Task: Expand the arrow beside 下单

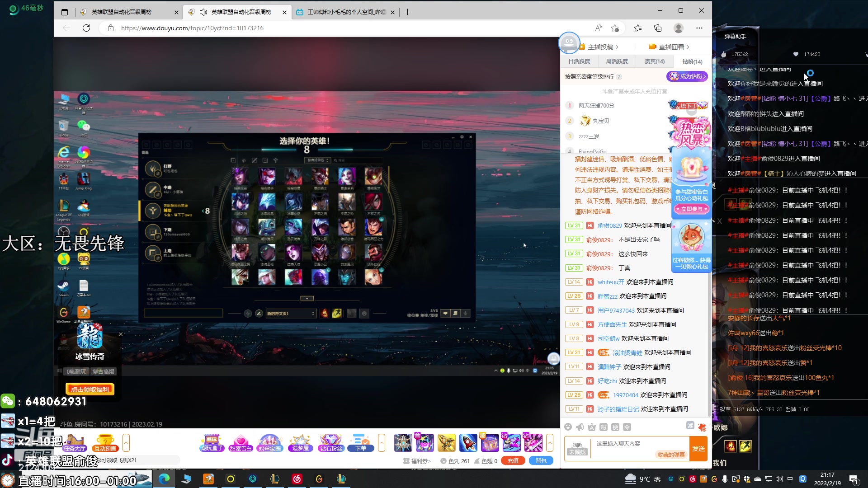Action: tap(382, 443)
